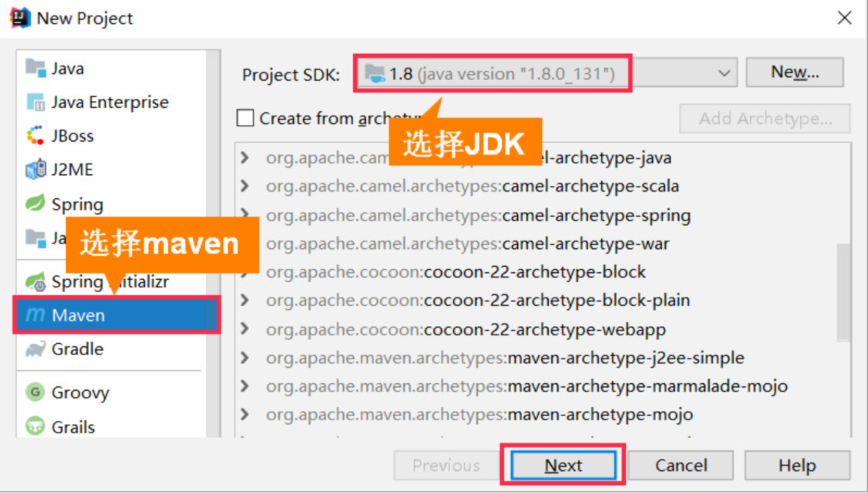Select the Groovy G icon
868x493 pixels.
point(35,392)
